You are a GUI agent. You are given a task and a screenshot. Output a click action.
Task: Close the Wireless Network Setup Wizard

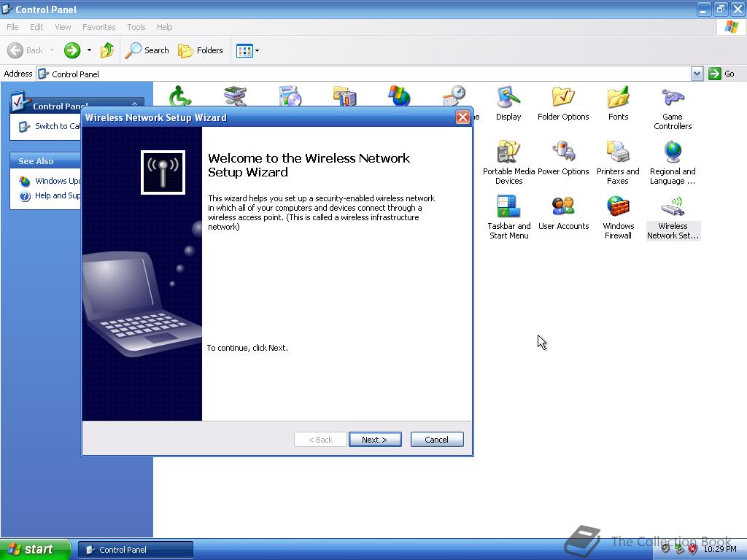click(462, 117)
